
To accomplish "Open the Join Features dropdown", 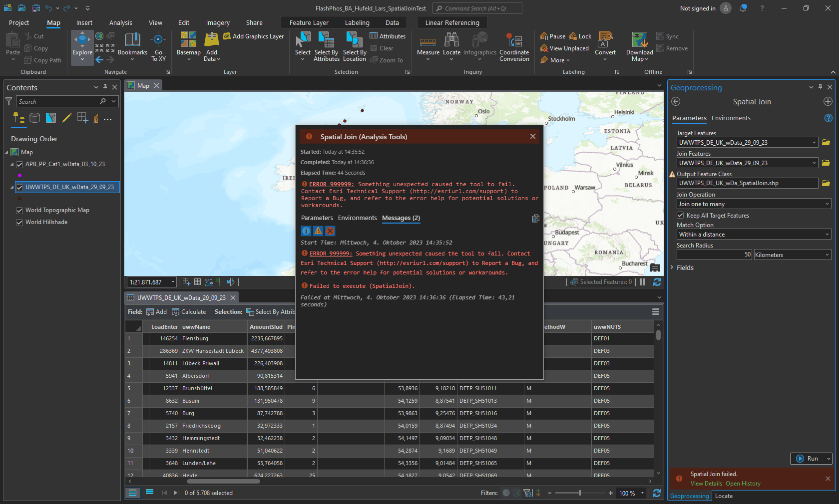I will tap(814, 163).
